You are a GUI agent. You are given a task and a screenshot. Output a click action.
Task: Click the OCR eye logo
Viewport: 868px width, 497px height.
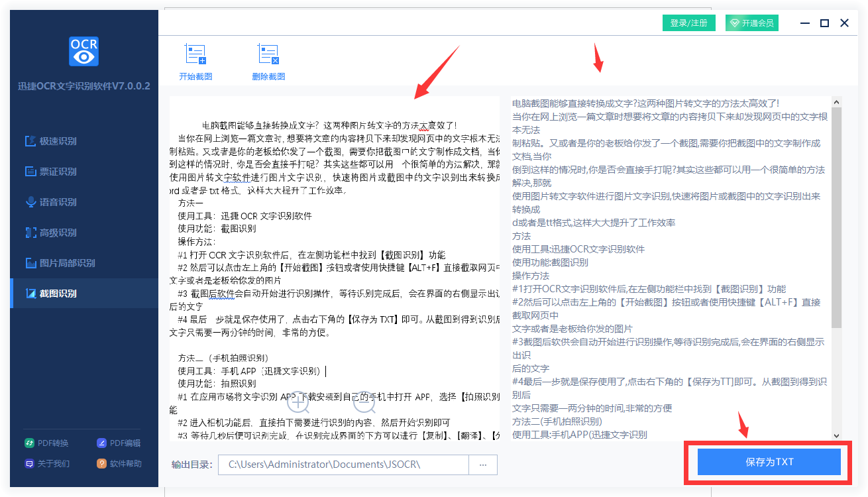coord(84,51)
